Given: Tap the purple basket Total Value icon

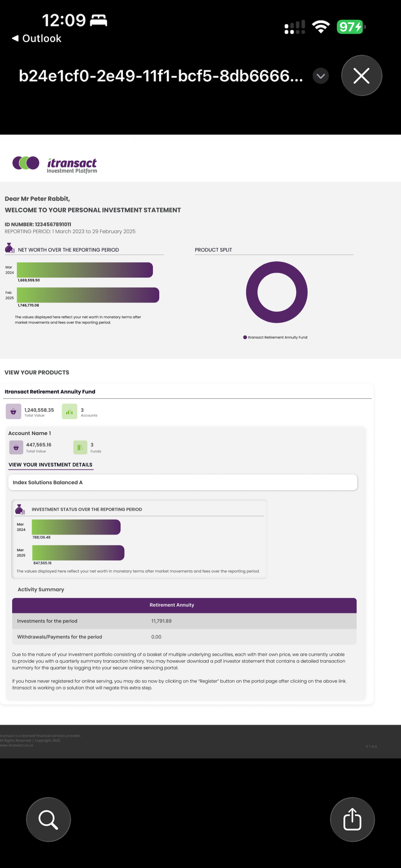Looking at the screenshot, I should 14,411.
